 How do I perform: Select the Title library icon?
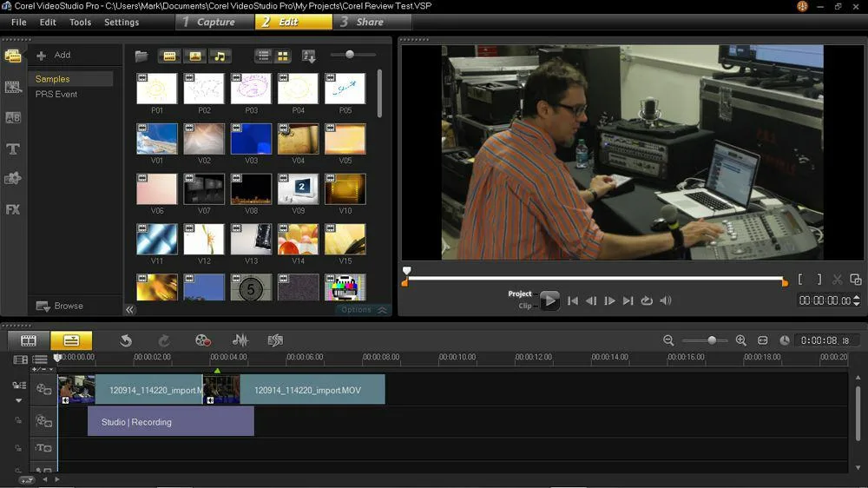click(x=13, y=148)
